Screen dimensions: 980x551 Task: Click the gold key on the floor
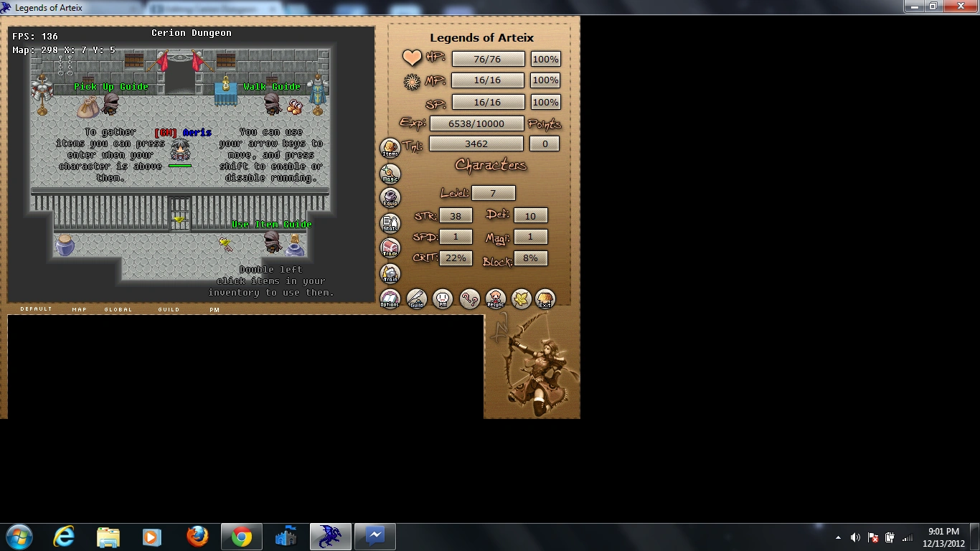pos(226,245)
